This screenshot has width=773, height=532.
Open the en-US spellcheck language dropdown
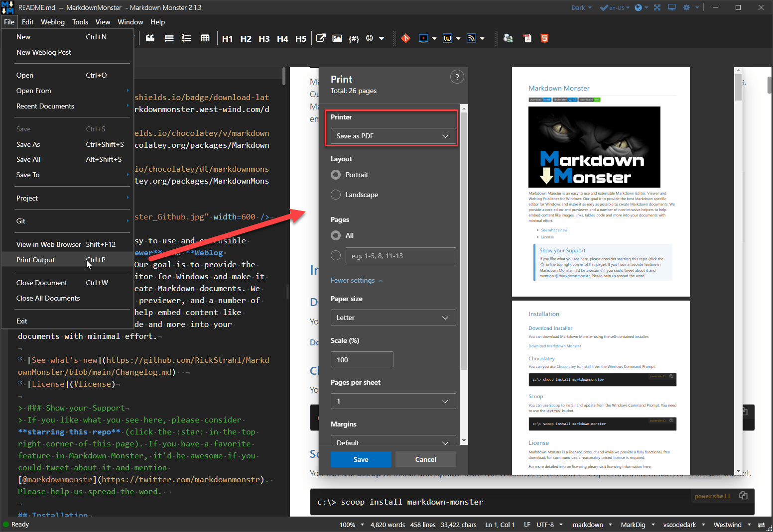click(x=615, y=7)
